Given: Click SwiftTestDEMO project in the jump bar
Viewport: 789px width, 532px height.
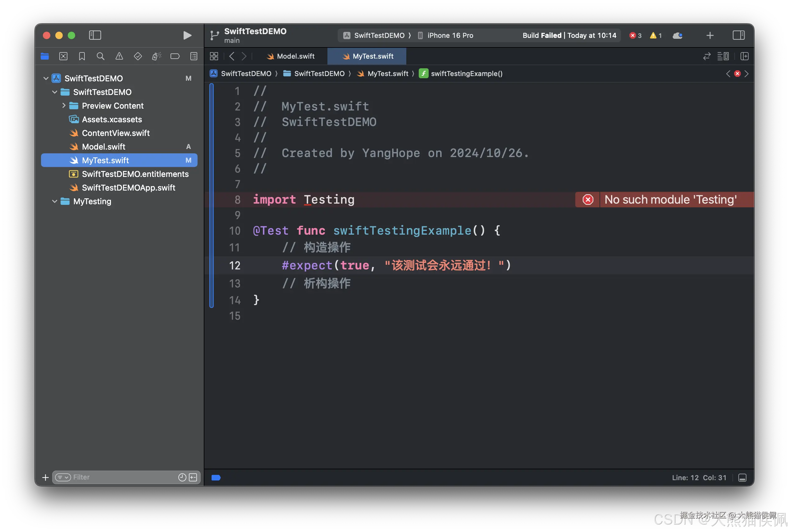Looking at the screenshot, I should [x=241, y=74].
